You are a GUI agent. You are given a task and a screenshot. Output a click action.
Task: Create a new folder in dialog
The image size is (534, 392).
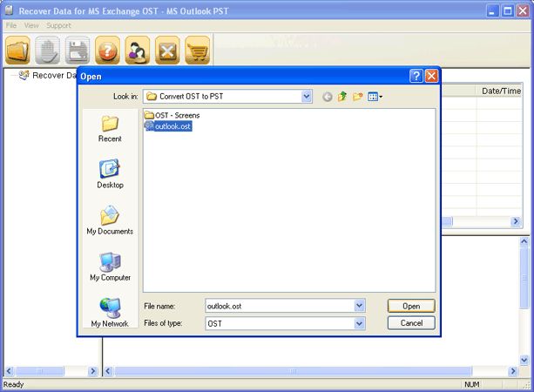pos(357,97)
